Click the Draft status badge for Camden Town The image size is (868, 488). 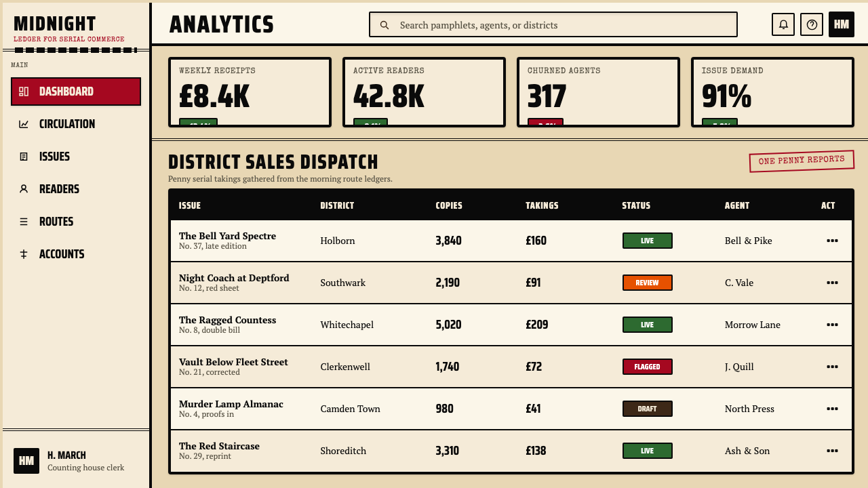pyautogui.click(x=648, y=409)
